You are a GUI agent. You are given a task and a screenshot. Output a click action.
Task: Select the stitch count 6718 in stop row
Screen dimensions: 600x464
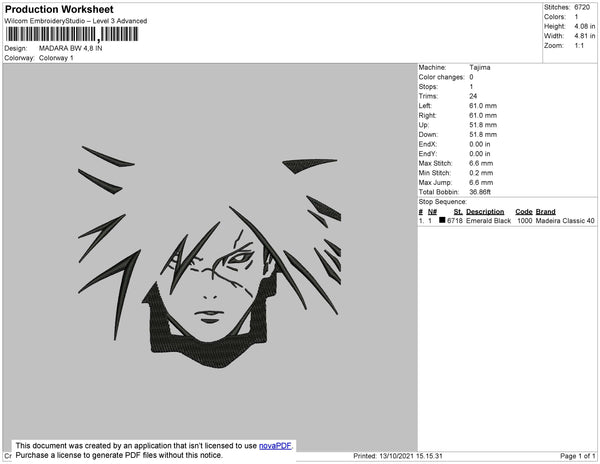coord(455,221)
